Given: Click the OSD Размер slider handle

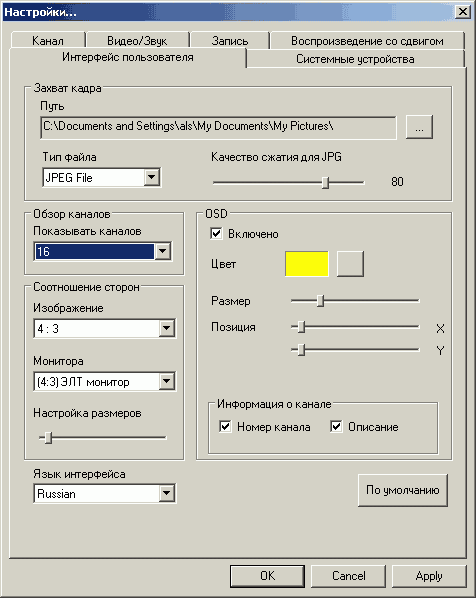Looking at the screenshot, I should (x=320, y=301).
